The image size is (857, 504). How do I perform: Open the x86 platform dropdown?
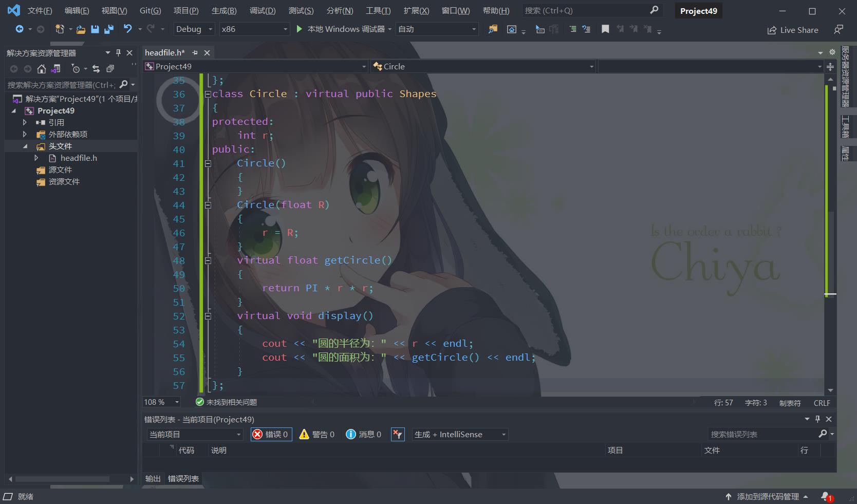click(x=255, y=29)
